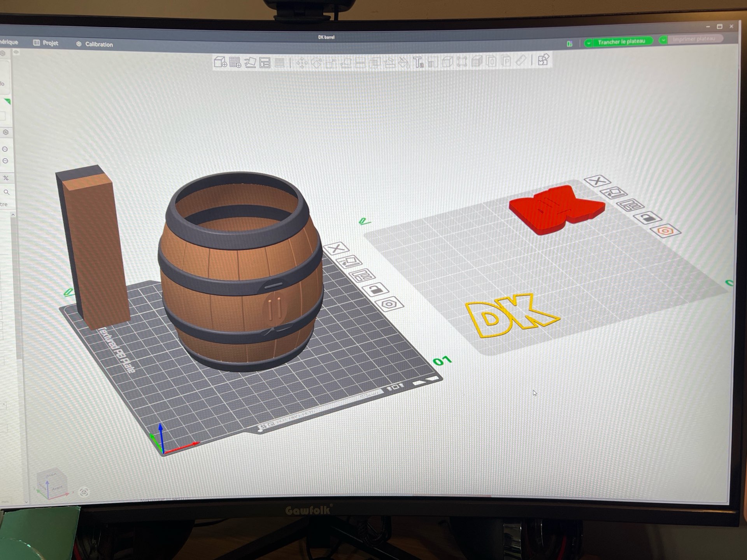Screen dimensions: 747x560
Task: Arrange objects on plate 01
Action: pyautogui.click(x=362, y=275)
